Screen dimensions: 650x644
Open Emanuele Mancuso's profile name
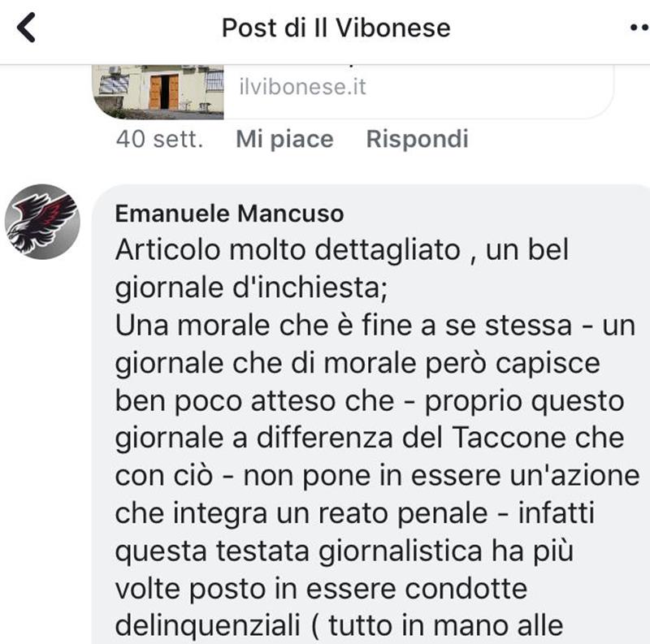click(x=229, y=214)
